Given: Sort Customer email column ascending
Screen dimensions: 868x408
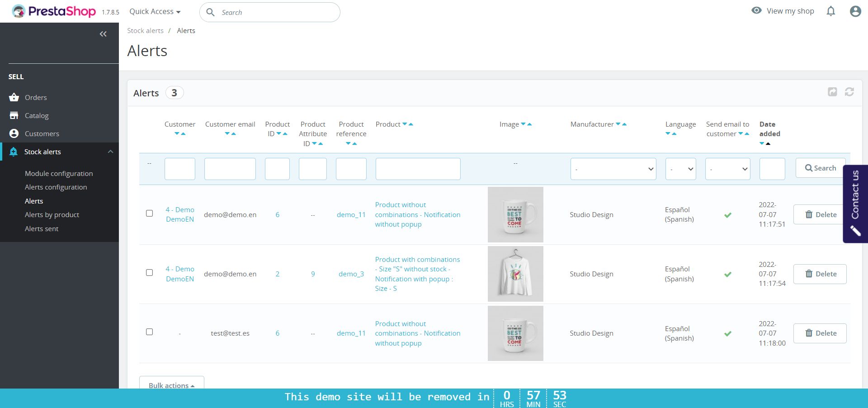Looking at the screenshot, I should (x=233, y=134).
